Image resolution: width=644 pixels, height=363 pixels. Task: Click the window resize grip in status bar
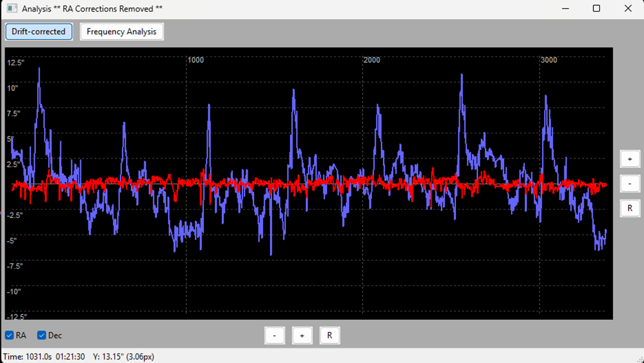(640, 359)
